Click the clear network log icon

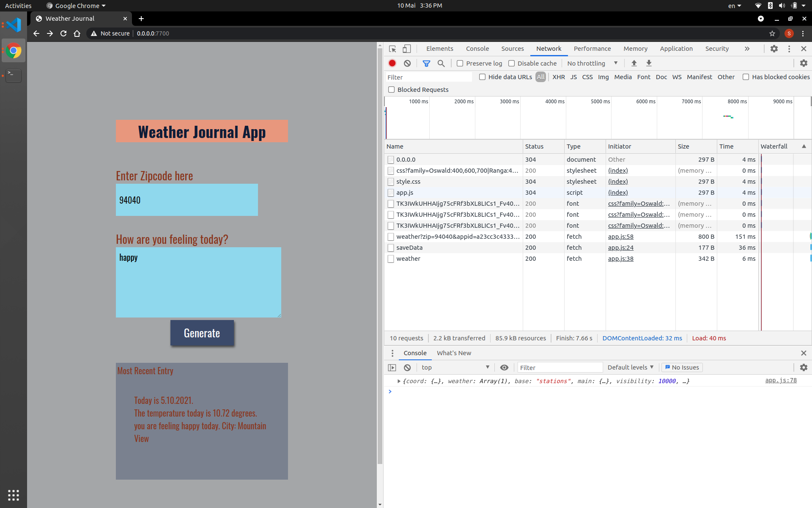point(407,63)
